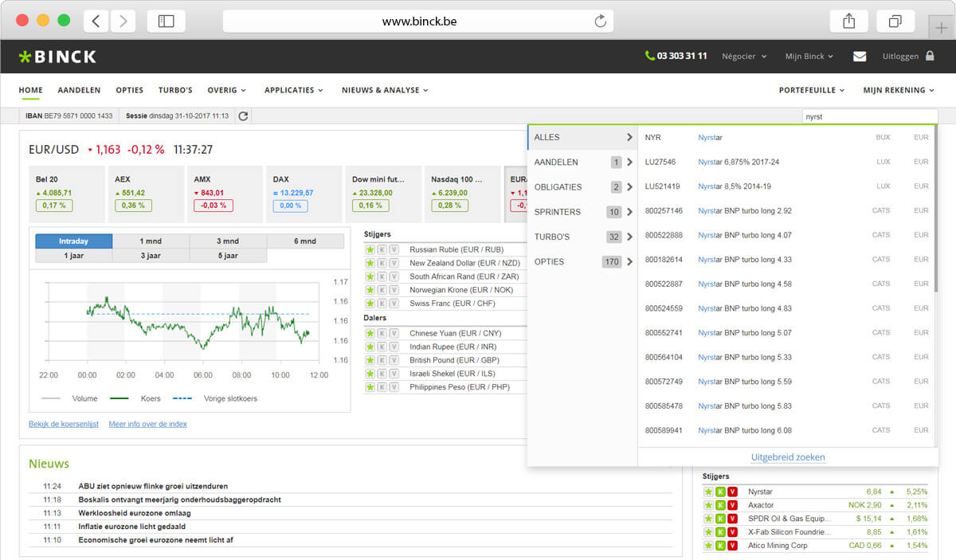This screenshot has width=956, height=560.
Task: Expand the Portefeuille dropdown
Action: 812,91
